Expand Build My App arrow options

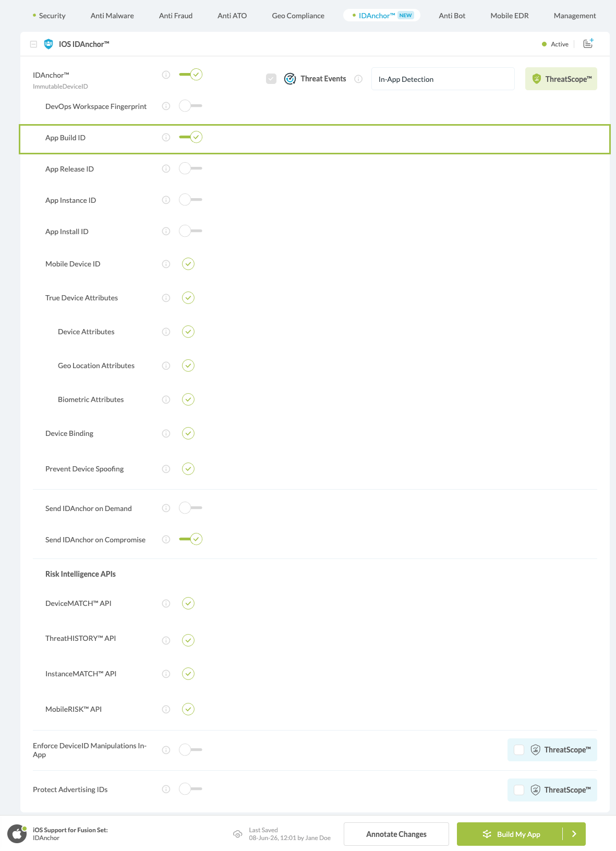[x=574, y=834]
